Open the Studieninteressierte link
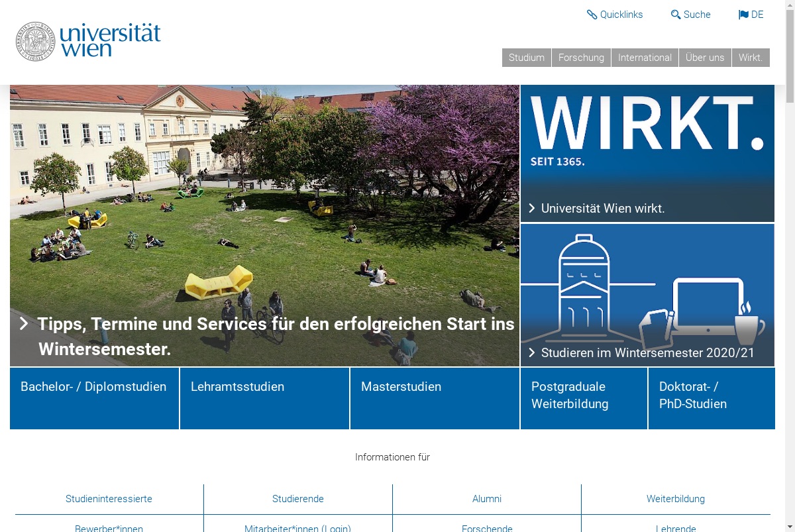The height and width of the screenshot is (532, 795). (109, 499)
